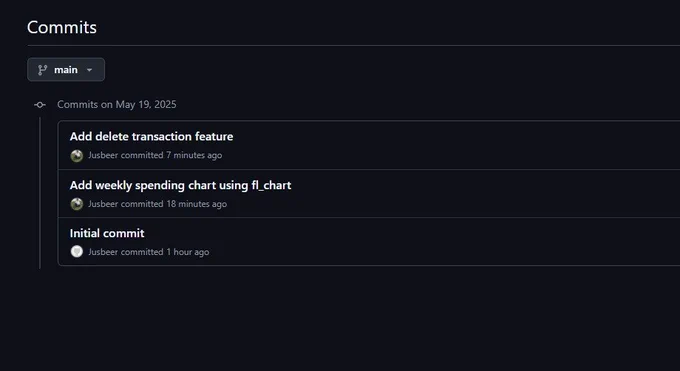Click Jusbeer avatar on delete transaction commit
The width and height of the screenshot is (680, 371).
pyautogui.click(x=77, y=155)
